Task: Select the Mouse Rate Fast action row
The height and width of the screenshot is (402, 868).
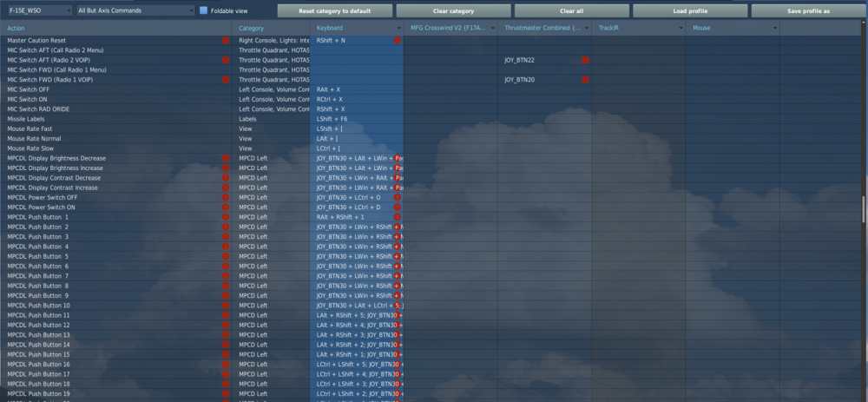Action: pyautogui.click(x=115, y=129)
